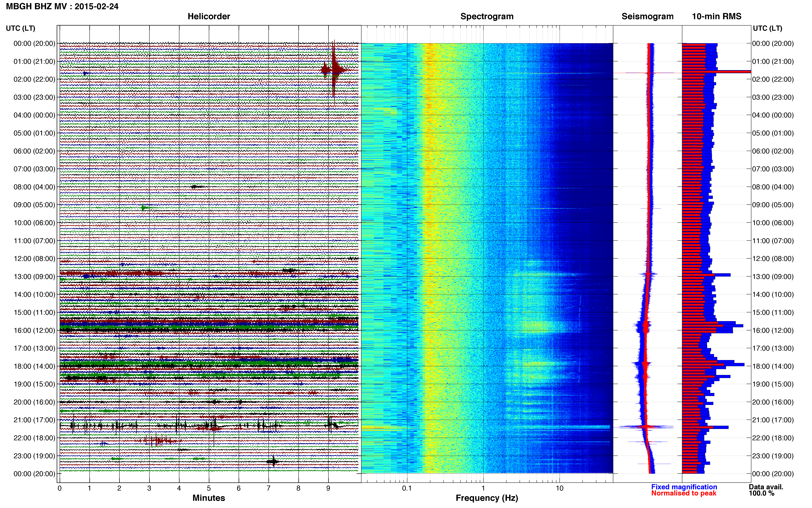Click the 'Data avail. 100.0 %' text
Viewport: 812px width, 508px height.
click(766, 490)
